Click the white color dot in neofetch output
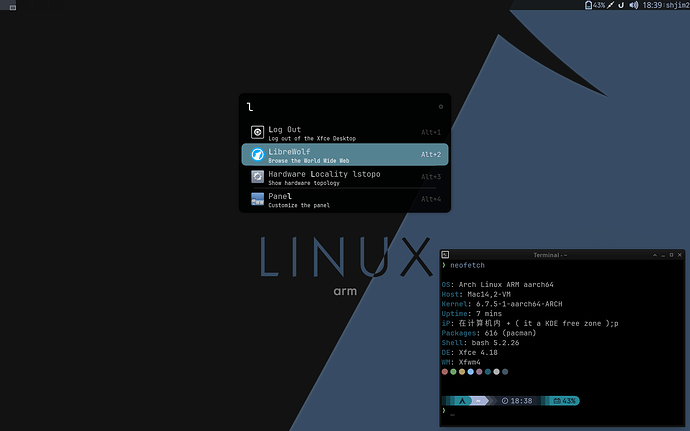The image size is (690, 431). pyautogui.click(x=496, y=372)
